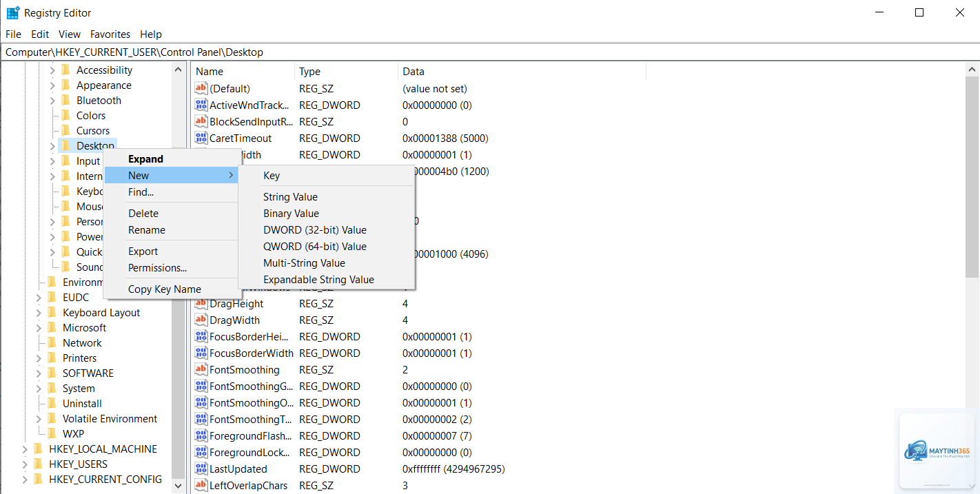Click the Cursors folder icon
980x494 pixels.
click(x=66, y=130)
